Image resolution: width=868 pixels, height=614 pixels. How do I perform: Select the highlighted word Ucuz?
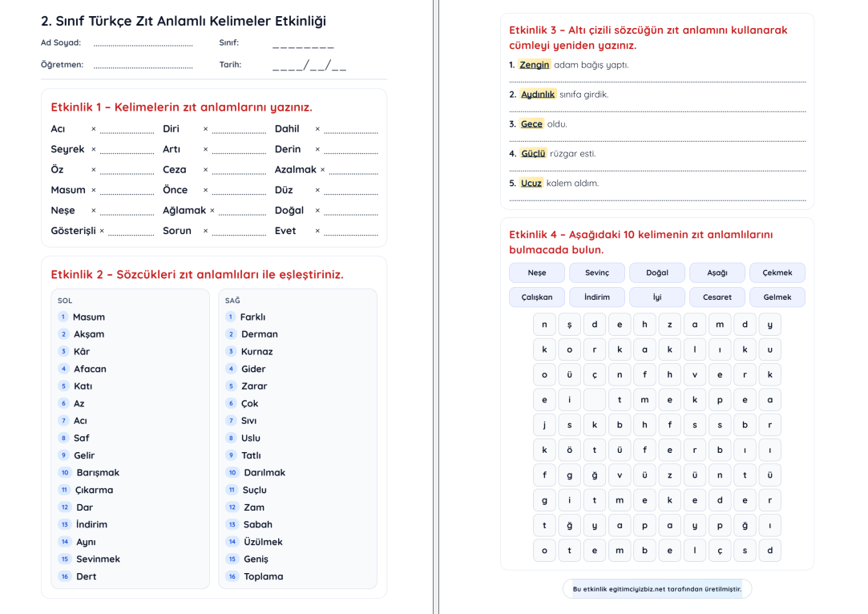click(x=531, y=184)
